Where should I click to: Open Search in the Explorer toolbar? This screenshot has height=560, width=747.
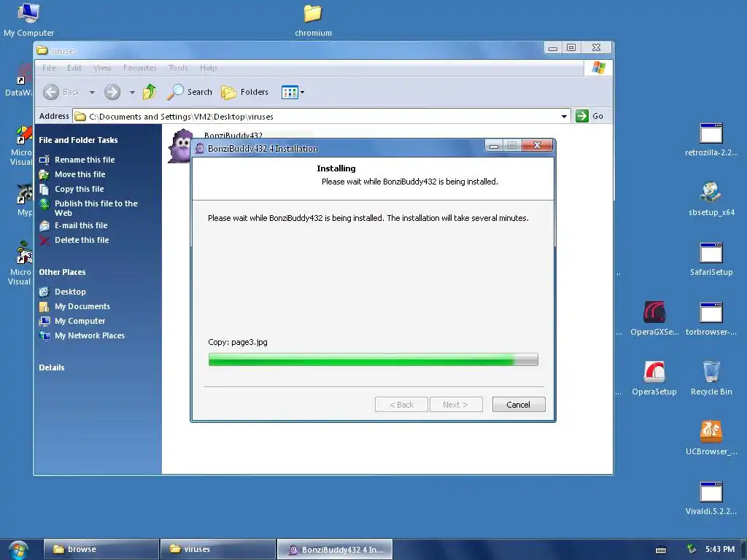point(190,92)
